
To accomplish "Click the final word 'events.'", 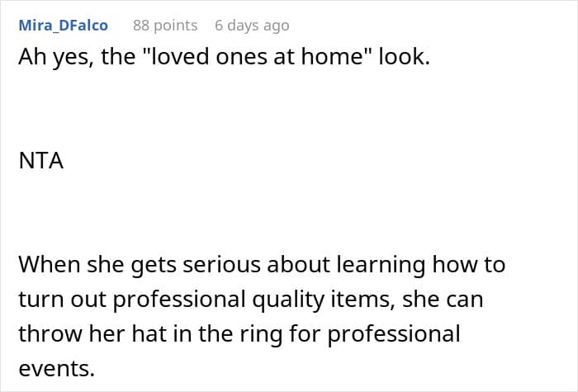I will point(57,368).
